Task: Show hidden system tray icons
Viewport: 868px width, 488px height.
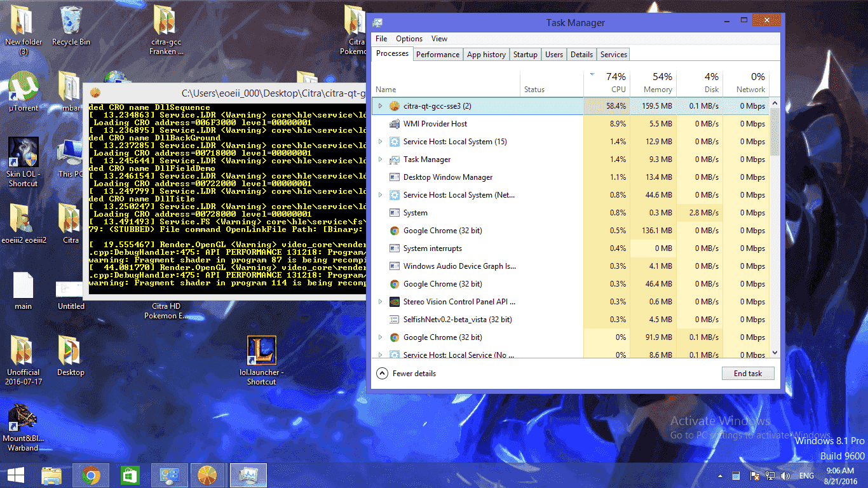Action: click(x=721, y=476)
